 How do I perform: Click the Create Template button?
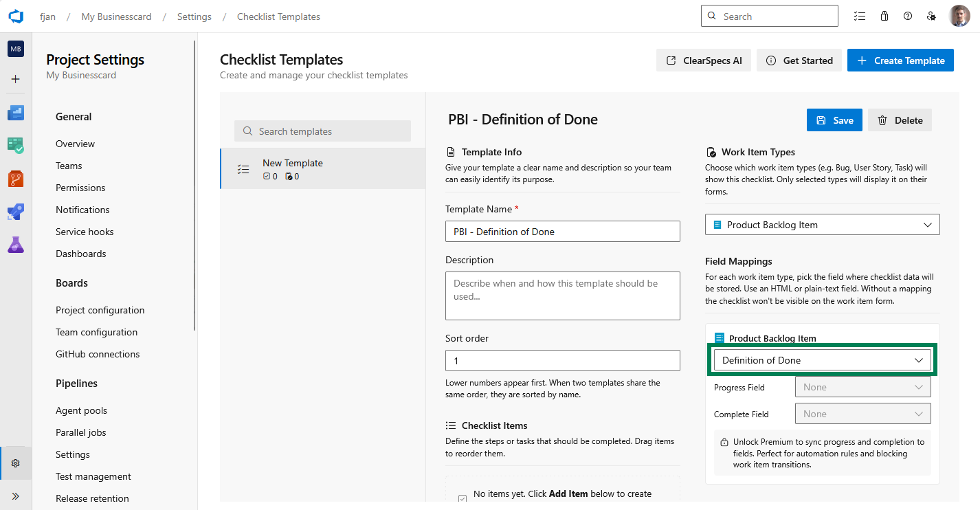(x=900, y=60)
